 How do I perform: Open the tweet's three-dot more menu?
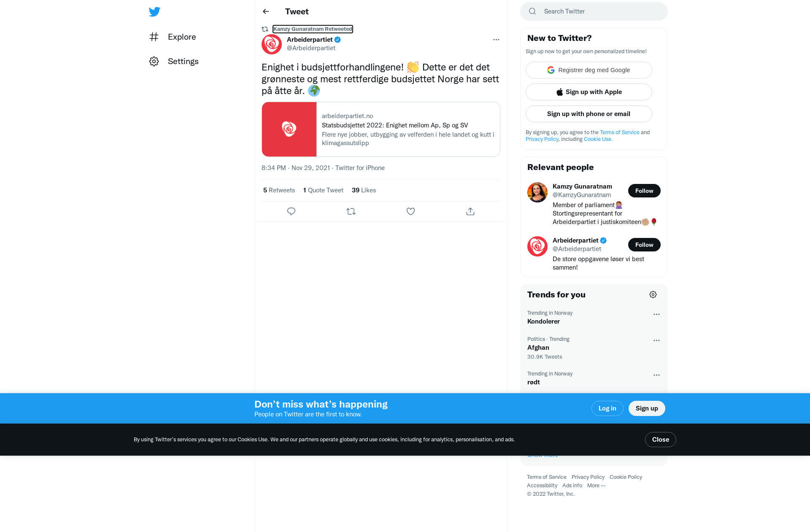[496, 40]
